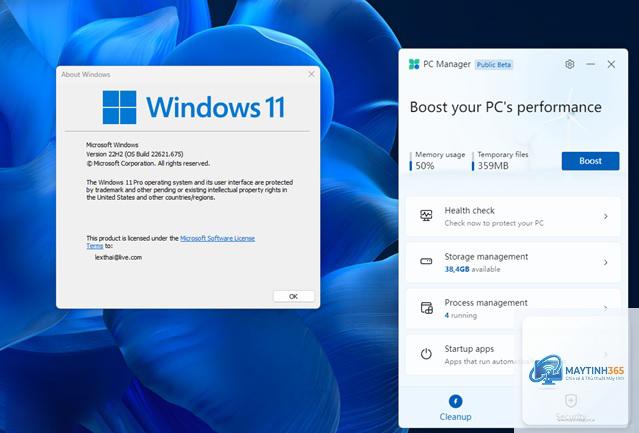Open the Terms link in About Windows
The image size is (639, 433).
coord(95,246)
